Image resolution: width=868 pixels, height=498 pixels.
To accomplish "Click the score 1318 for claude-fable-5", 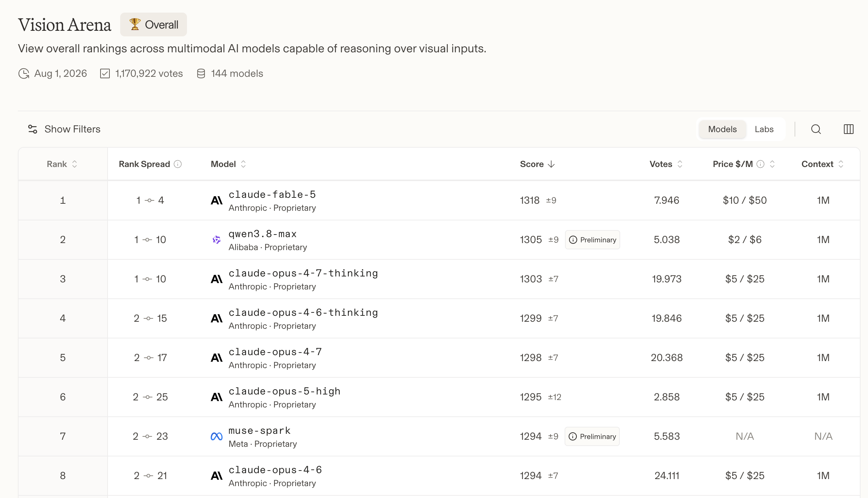I will point(530,200).
